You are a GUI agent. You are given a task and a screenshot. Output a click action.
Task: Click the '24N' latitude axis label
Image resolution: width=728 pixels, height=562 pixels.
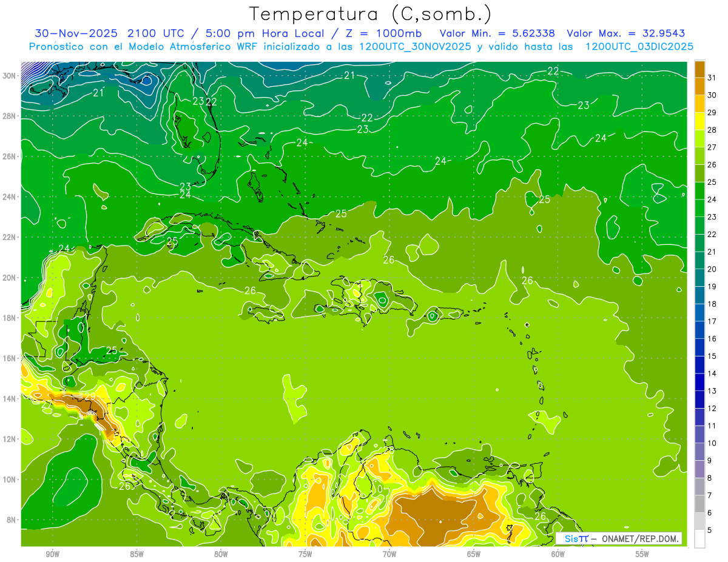10,197
